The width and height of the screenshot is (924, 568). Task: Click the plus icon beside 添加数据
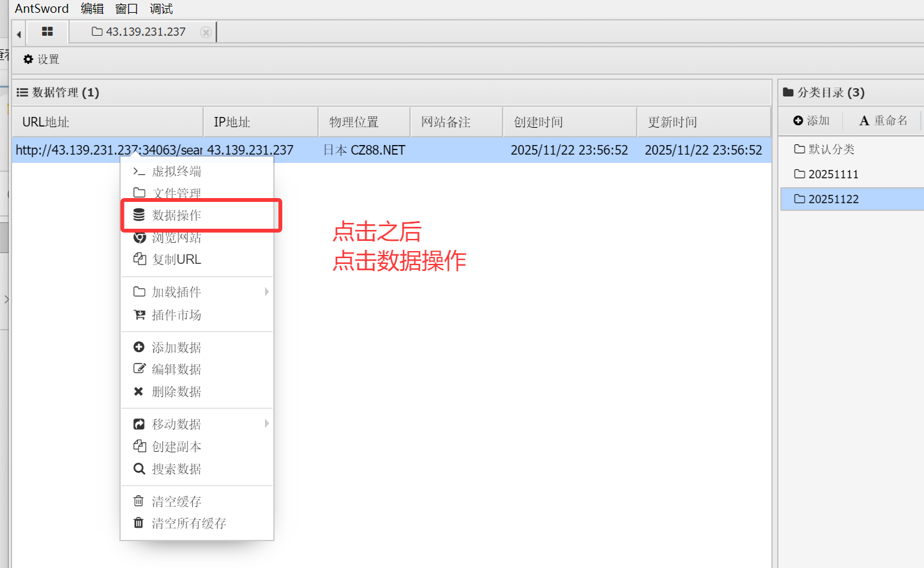point(139,347)
